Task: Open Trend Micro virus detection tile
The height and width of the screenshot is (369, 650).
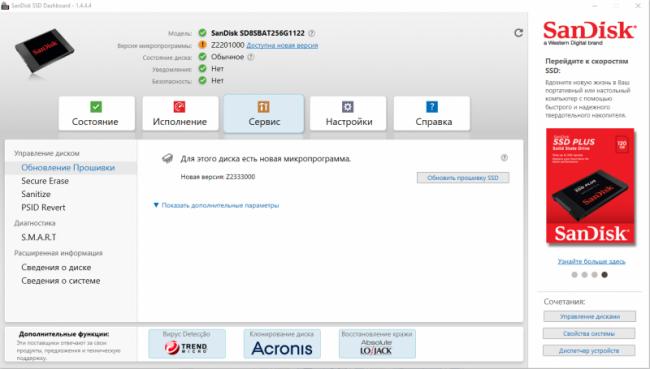Action: 187,344
